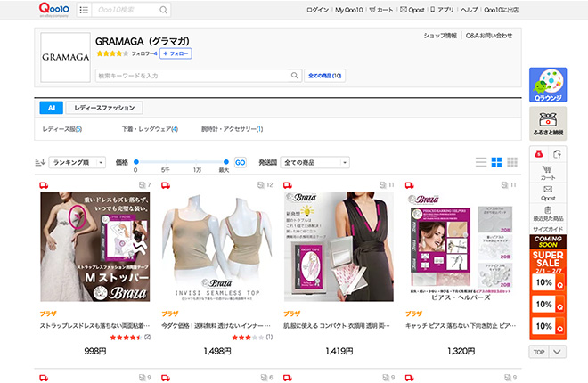
Task: Click the delivery truck icon on 1,419円 item
Action: pyautogui.click(x=288, y=185)
